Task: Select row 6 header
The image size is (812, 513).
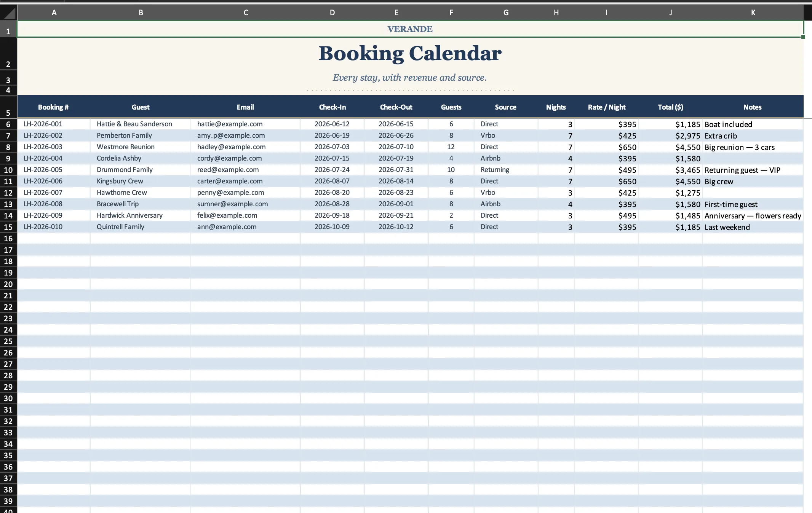Action: (x=8, y=124)
